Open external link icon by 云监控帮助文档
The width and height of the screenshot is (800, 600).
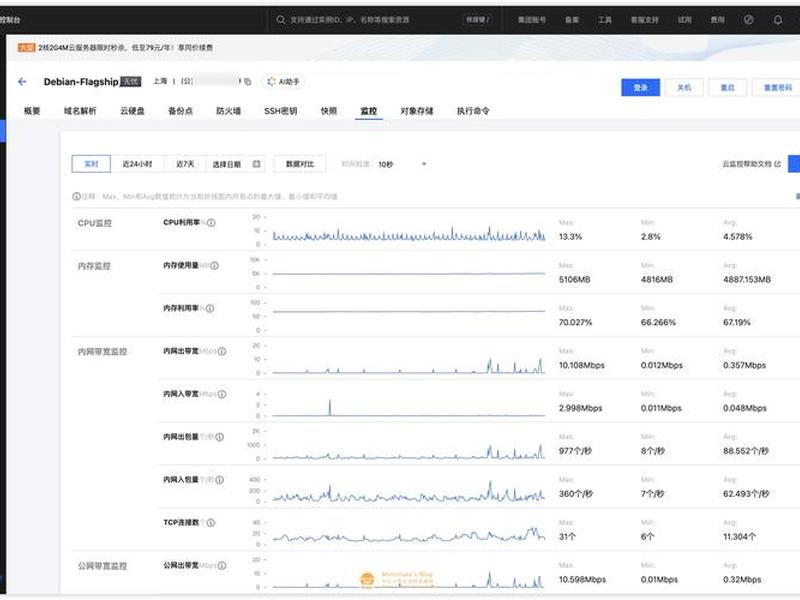778,164
